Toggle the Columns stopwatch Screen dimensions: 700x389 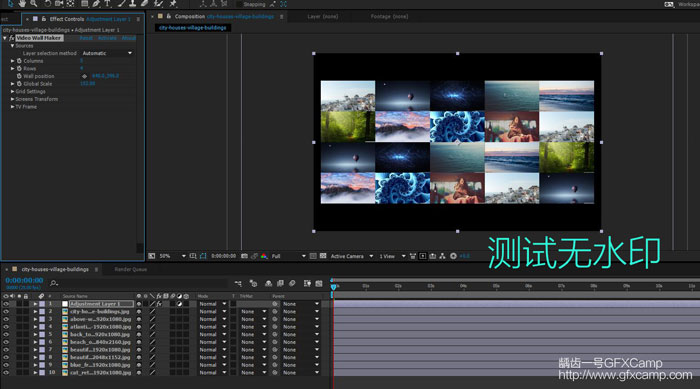(x=19, y=61)
